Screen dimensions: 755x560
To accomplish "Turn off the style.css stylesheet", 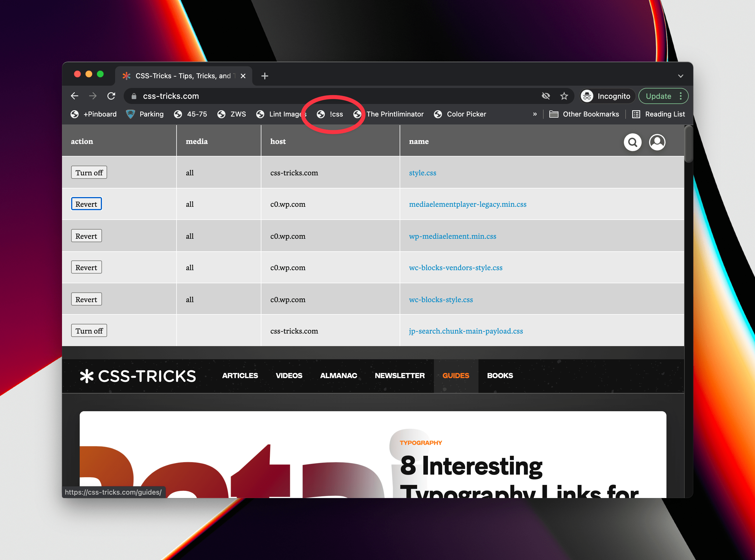I will (89, 172).
